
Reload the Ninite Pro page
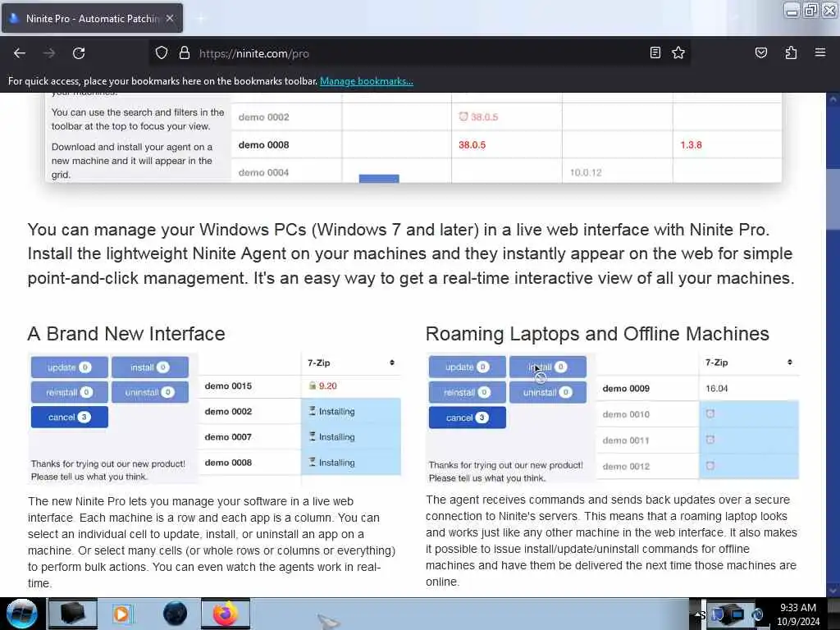tap(79, 53)
